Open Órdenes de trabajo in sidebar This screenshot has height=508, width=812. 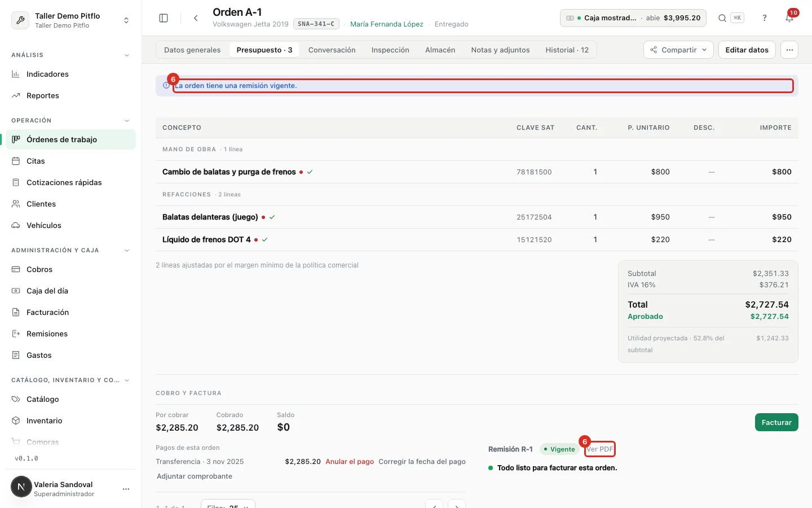(71, 139)
